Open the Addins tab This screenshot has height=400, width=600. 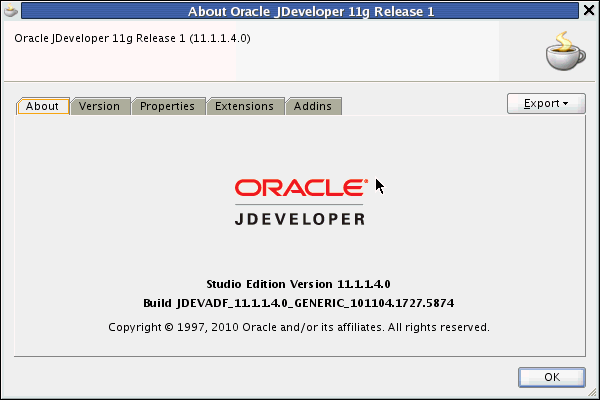[x=313, y=106]
